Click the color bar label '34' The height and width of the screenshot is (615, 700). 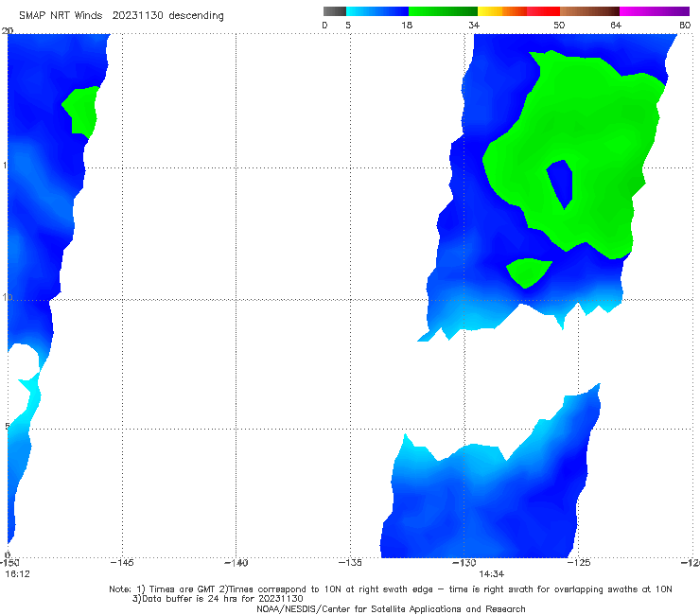474,25
